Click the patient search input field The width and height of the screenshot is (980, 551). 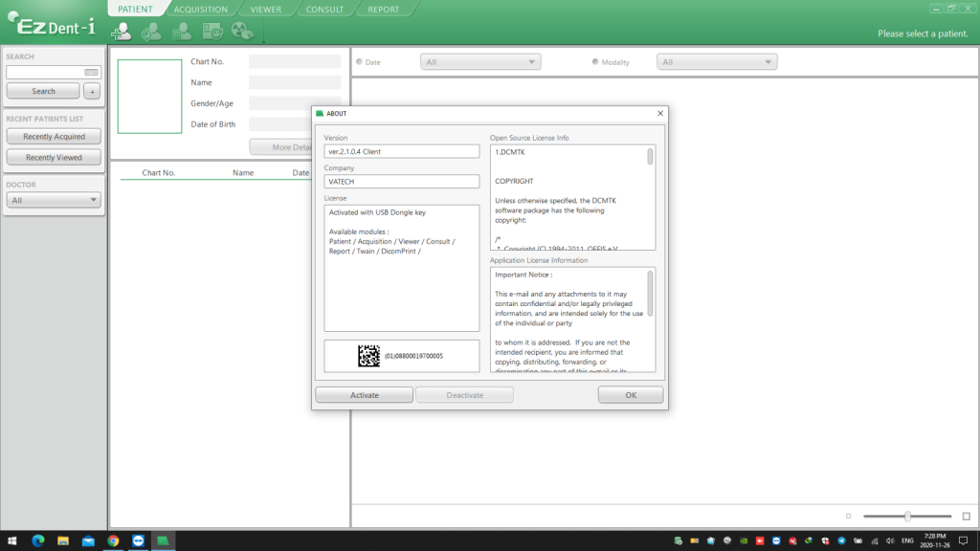click(44, 73)
